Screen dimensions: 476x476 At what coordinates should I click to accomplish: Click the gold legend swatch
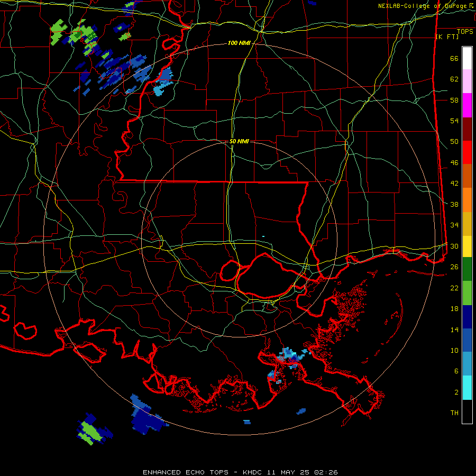467,224
